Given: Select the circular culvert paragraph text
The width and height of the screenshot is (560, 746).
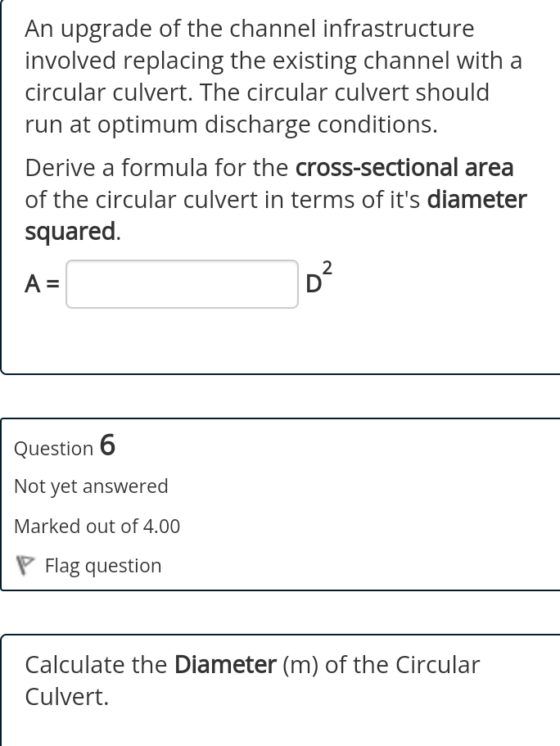Looking at the screenshot, I should (x=274, y=76).
